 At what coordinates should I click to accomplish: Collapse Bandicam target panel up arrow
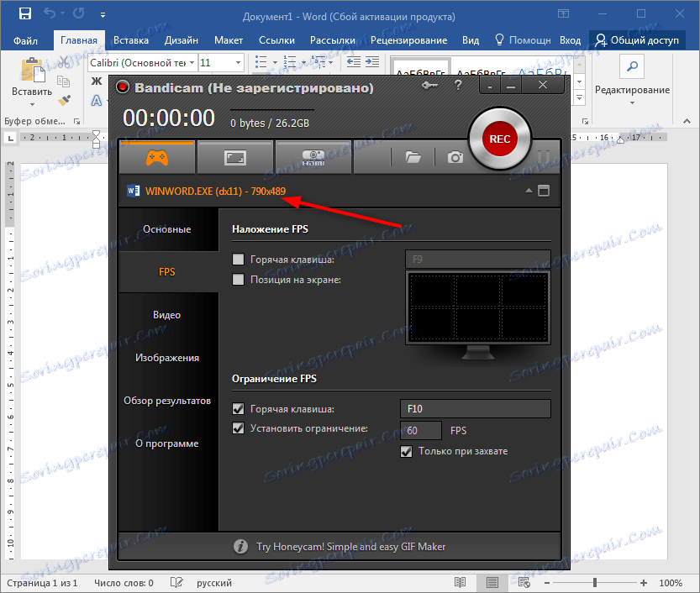pos(529,191)
